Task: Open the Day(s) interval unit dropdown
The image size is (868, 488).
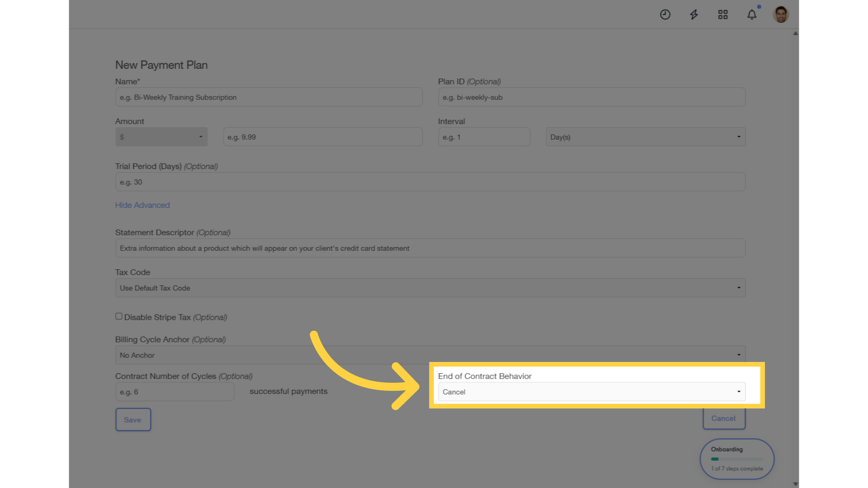Action: coord(646,137)
